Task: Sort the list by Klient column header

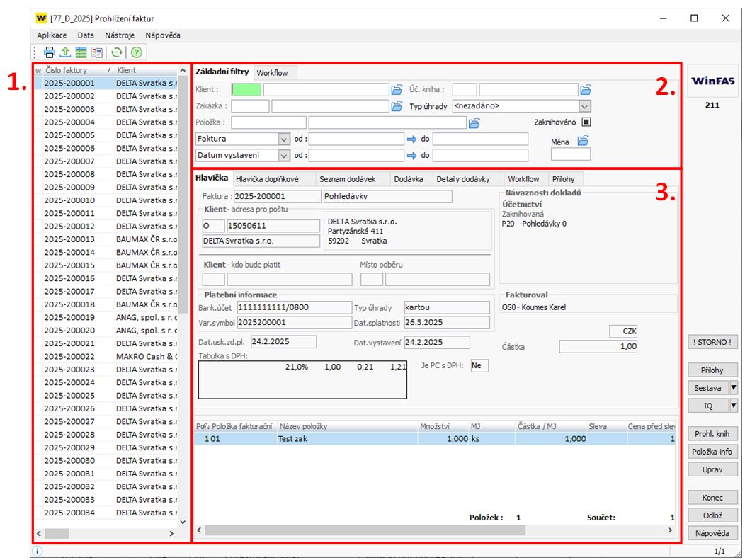Action: coord(146,70)
